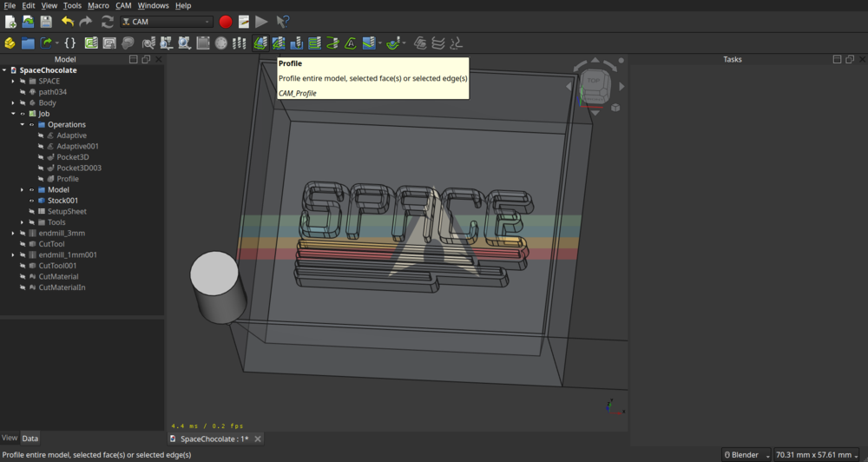Inspect G-code with the curly braces icon
The height and width of the screenshot is (462, 868).
pyautogui.click(x=70, y=43)
